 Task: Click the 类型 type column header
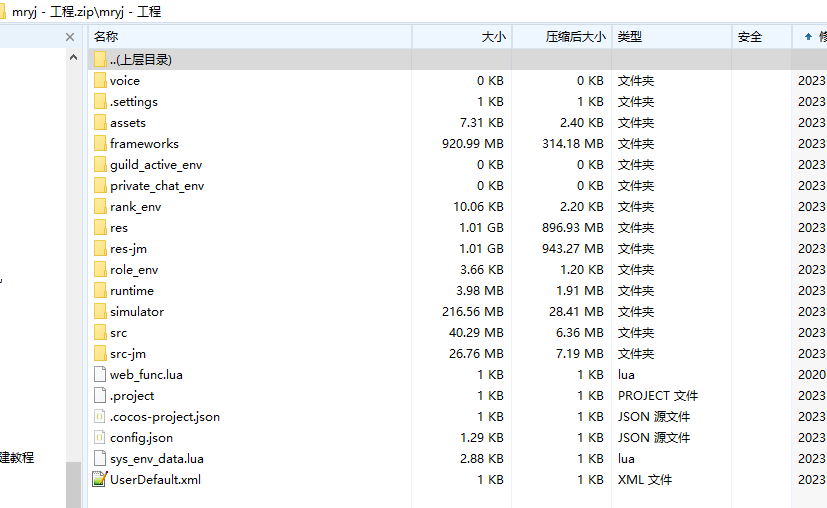630,37
